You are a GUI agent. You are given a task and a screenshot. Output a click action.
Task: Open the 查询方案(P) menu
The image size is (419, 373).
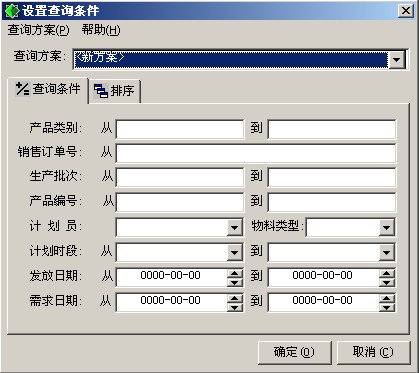pos(39,30)
